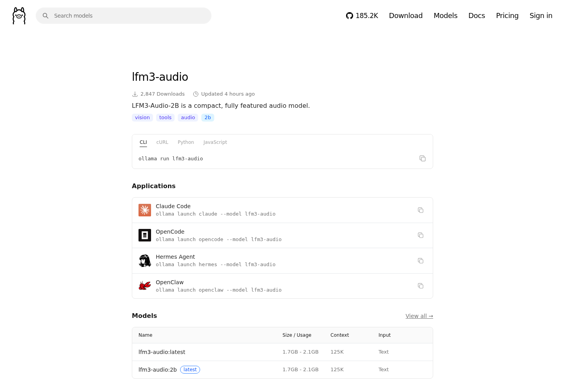The image size is (565, 392).
Task: Click the ollama run lfm3-audio command text
Action: (x=171, y=159)
